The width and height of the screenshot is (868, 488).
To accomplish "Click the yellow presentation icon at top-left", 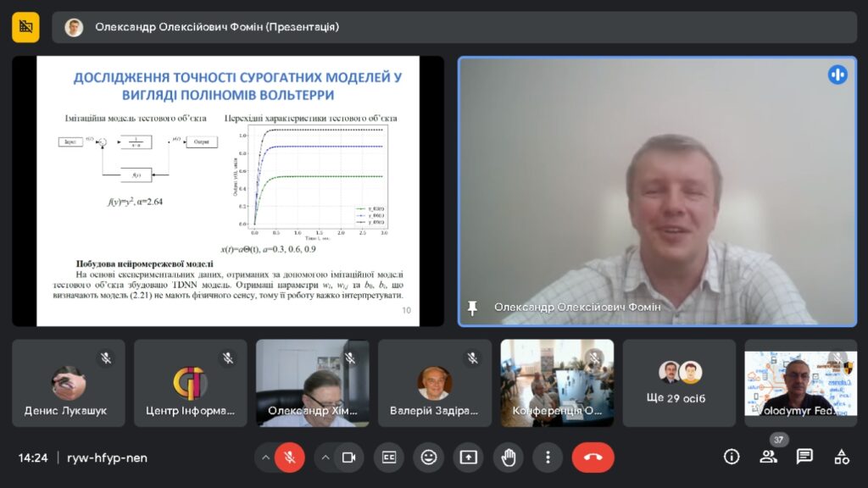I will (x=25, y=27).
